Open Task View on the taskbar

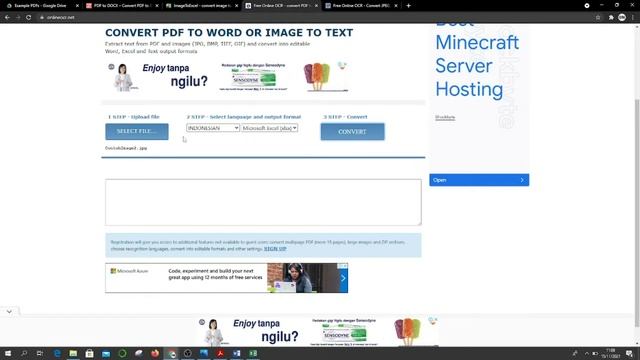point(40,353)
